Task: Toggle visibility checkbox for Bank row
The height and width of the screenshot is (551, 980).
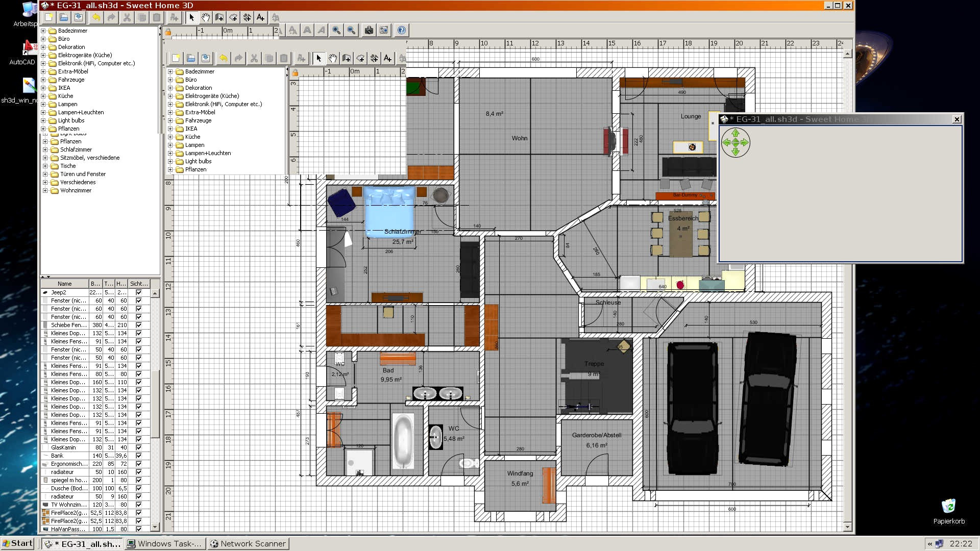Action: point(138,456)
